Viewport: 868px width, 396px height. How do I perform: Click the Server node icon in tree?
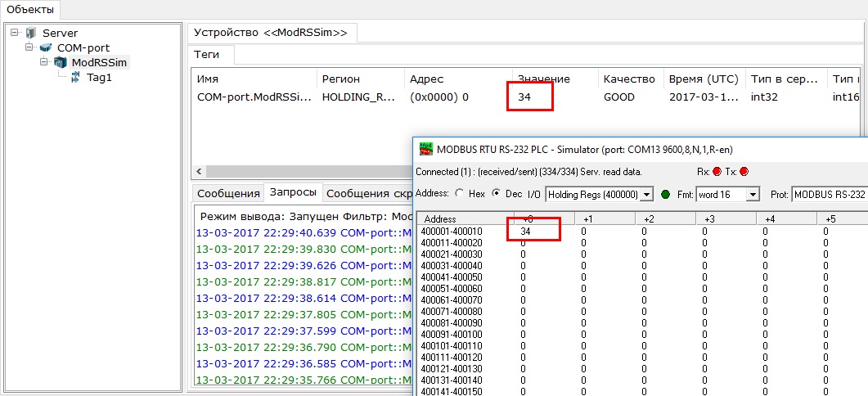coord(31,34)
